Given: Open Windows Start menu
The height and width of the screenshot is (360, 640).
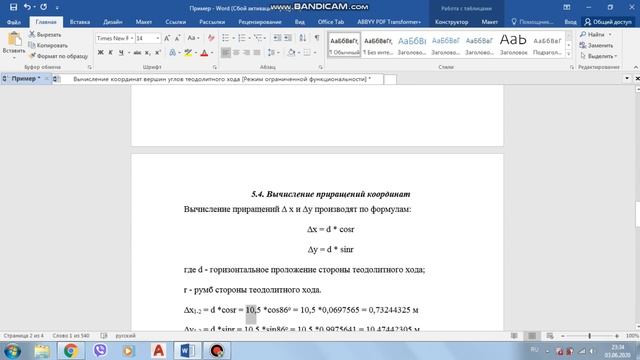Looking at the screenshot, I should click(13, 351).
